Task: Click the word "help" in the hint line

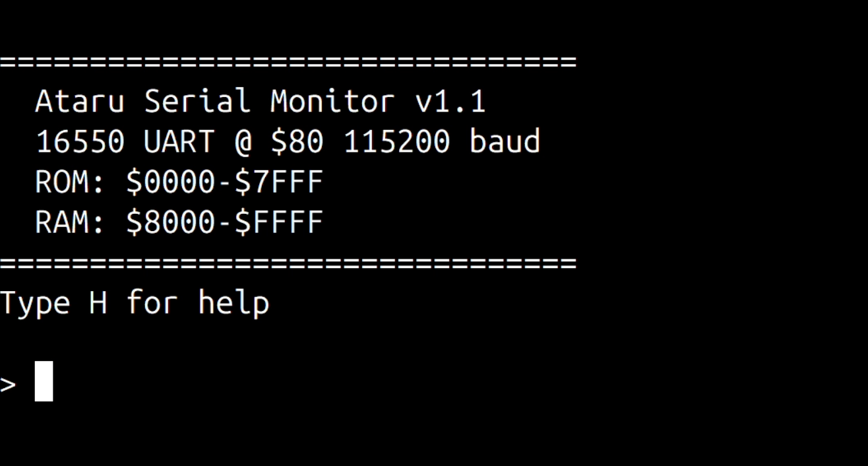Action: tap(233, 303)
